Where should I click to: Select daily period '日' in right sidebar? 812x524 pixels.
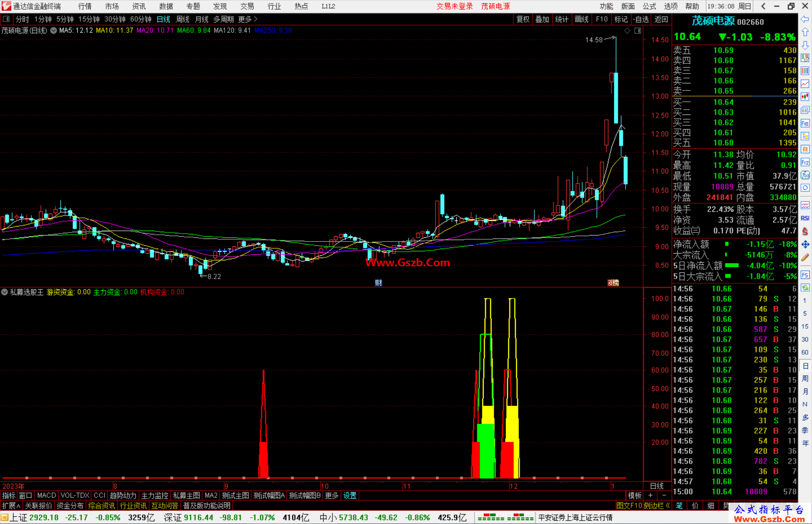click(805, 366)
